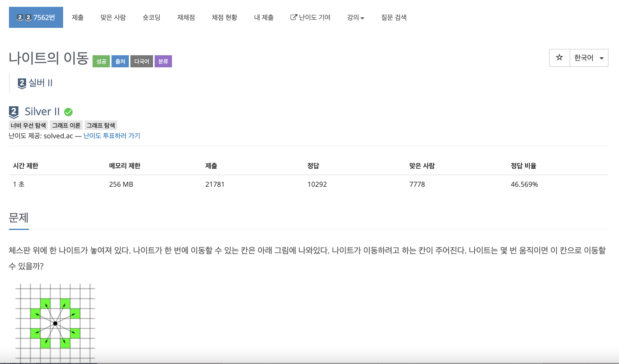Select the 채점 현황 menu item
Screen dimensions: 619x364
224,18
